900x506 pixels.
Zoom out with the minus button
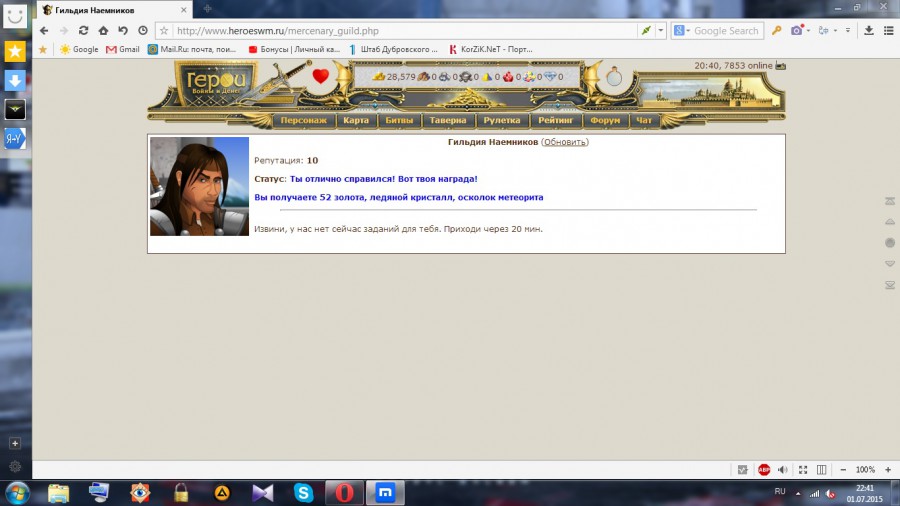coord(843,469)
